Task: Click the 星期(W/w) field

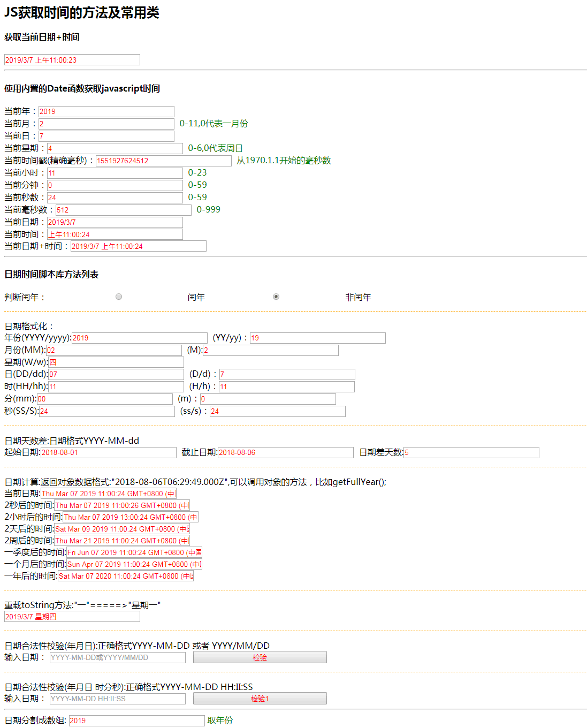Action: tap(116, 362)
